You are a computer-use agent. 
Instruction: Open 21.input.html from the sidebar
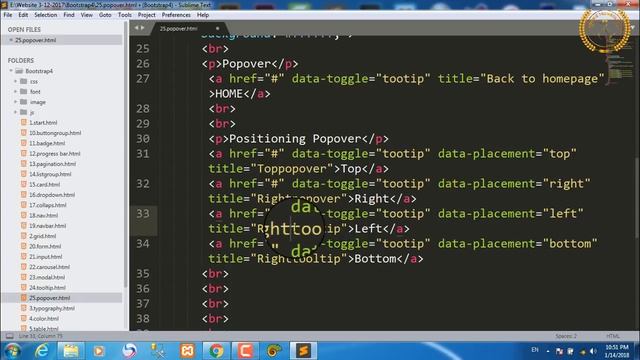[45, 257]
